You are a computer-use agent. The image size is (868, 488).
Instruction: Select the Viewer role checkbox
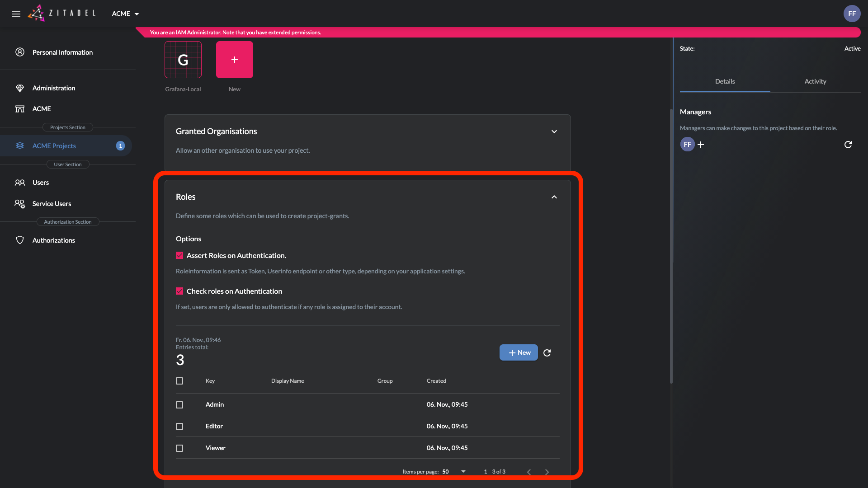(x=179, y=448)
